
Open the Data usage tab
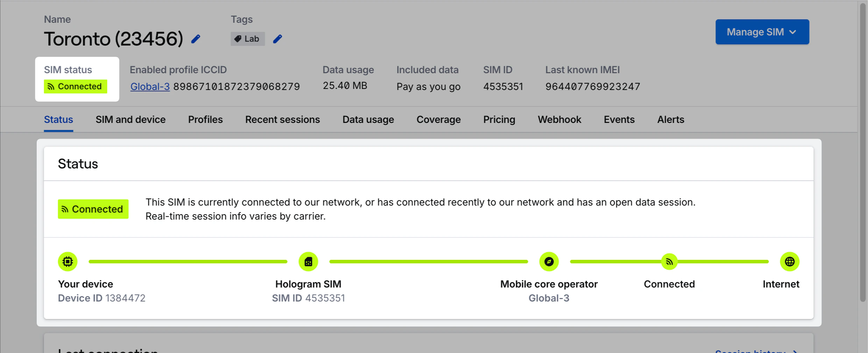(x=368, y=119)
